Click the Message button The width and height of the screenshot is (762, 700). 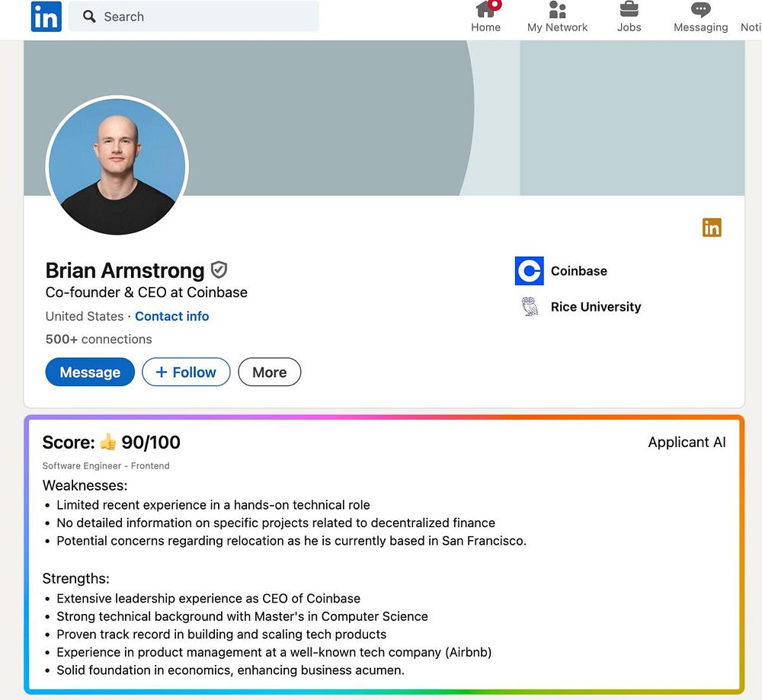tap(90, 372)
